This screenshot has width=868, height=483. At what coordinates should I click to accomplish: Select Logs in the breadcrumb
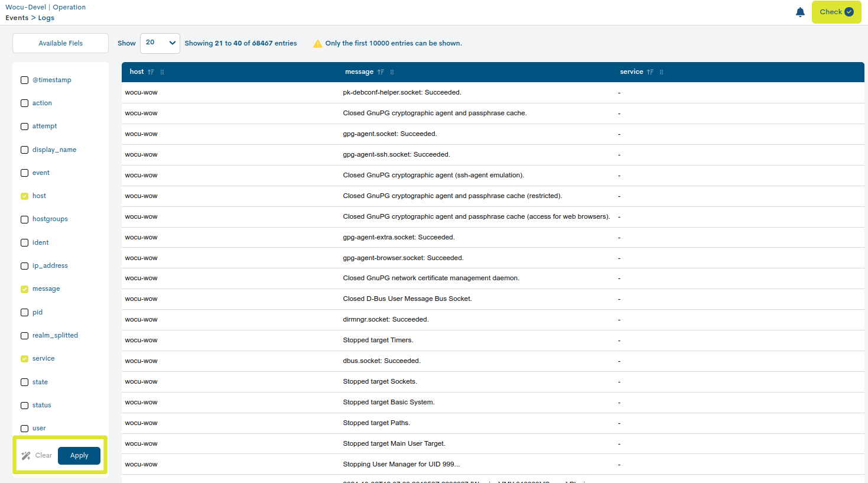click(x=46, y=18)
